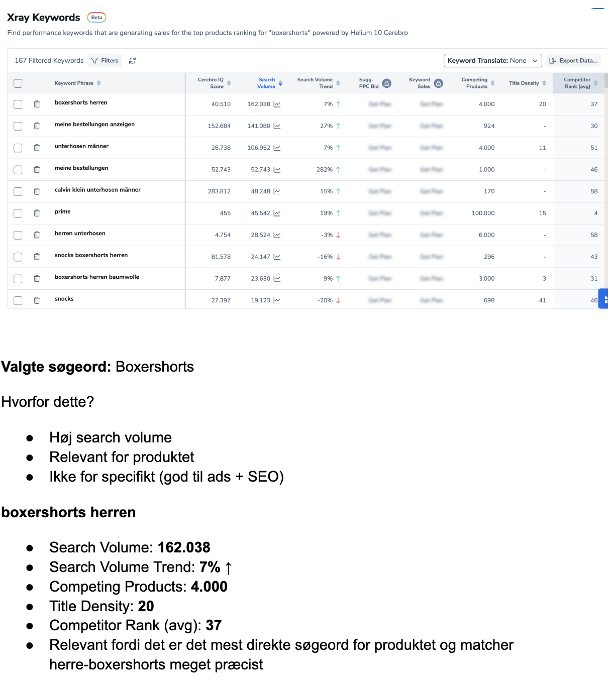Open search volume chart for 162.038
This screenshot has width=616, height=685.
tap(277, 104)
